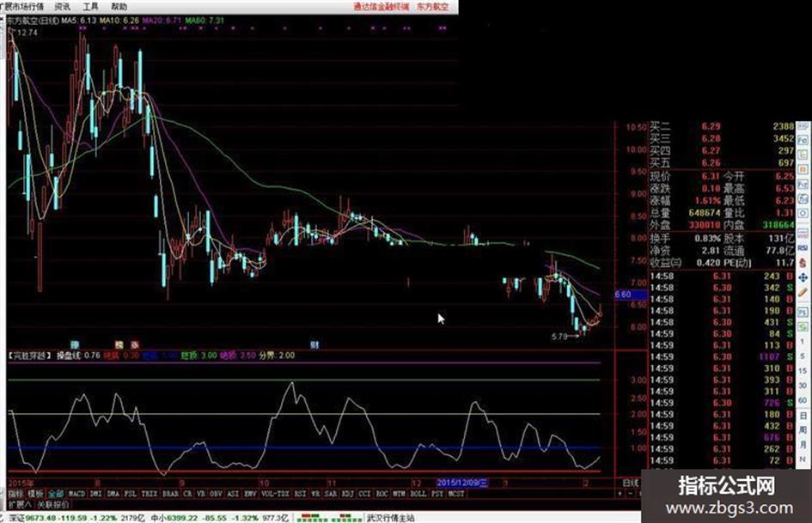Switch to daily 日 period in sidebar

click(803, 416)
